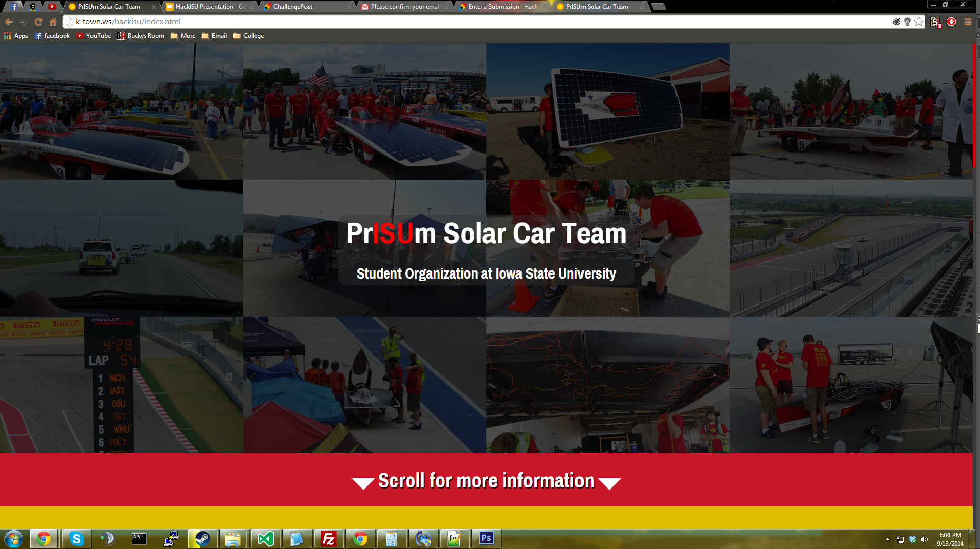Show hidden system tray icons
Screen dimensions: 980x549
887,539
